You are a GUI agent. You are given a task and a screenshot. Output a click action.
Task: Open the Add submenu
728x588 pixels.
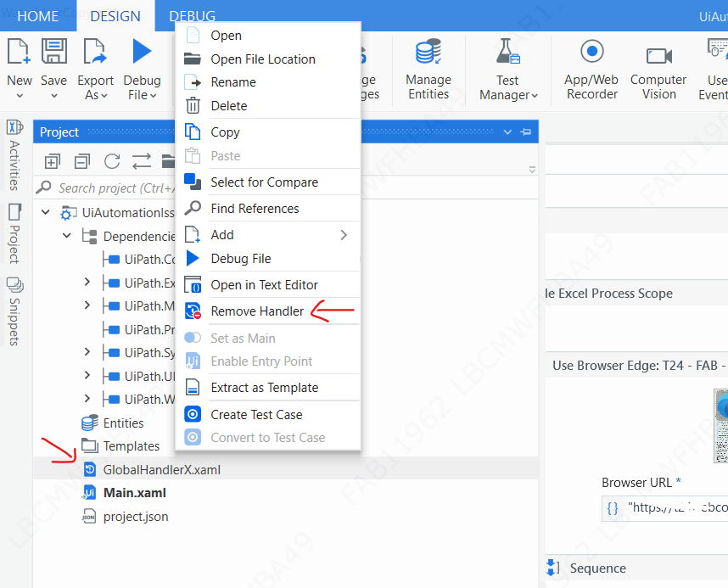(x=267, y=235)
